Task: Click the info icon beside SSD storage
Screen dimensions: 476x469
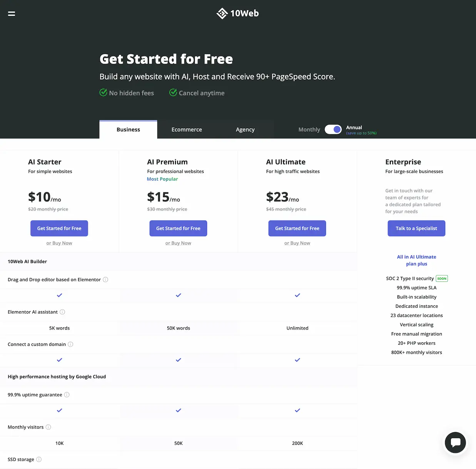Action: pos(38,459)
